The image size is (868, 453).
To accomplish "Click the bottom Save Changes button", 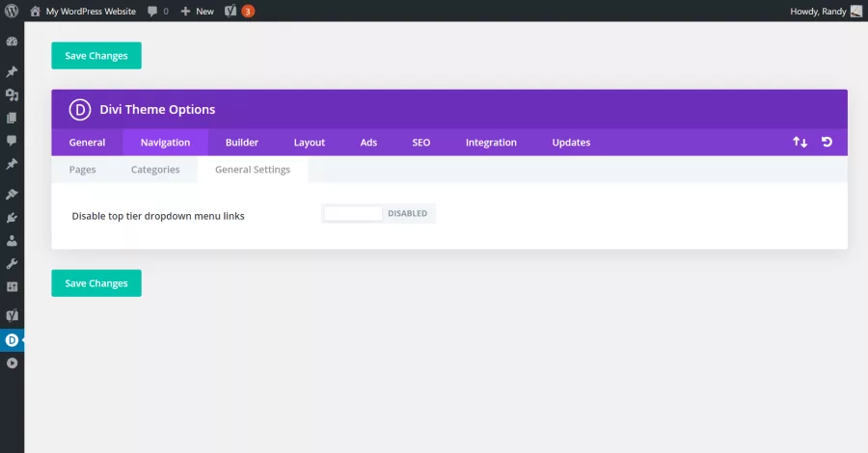I will tap(96, 283).
